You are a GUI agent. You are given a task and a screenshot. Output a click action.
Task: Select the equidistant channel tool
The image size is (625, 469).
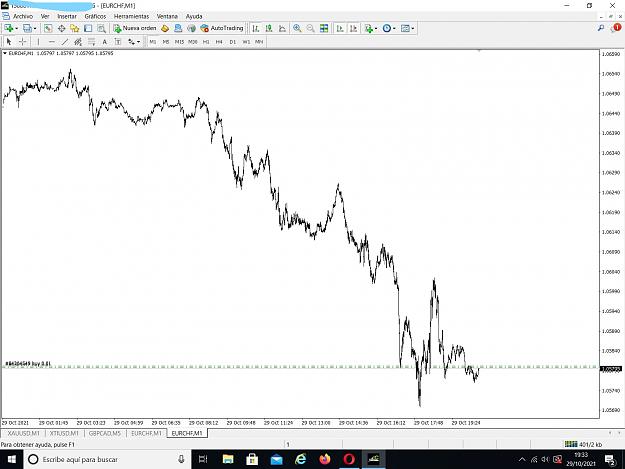pos(78,41)
